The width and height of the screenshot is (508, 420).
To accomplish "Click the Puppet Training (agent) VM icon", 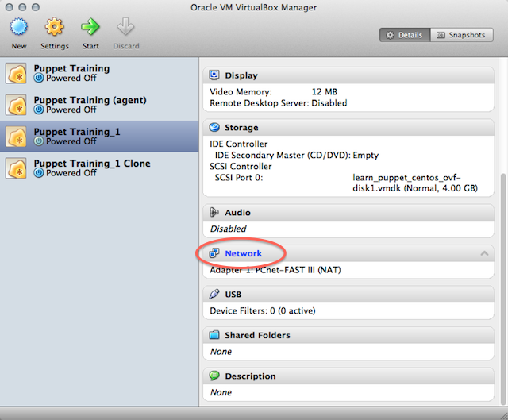I will click(x=16, y=105).
